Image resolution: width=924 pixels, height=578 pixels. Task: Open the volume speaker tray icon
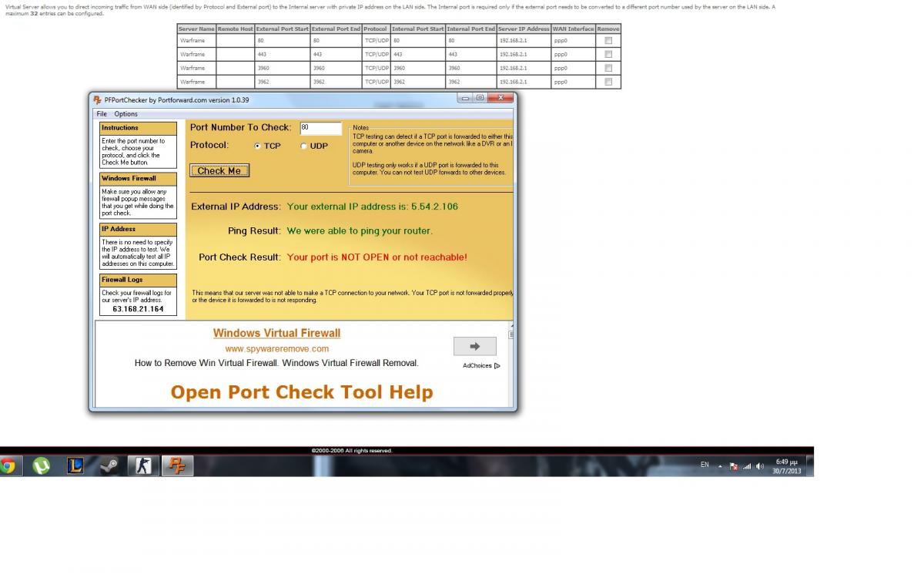(760, 466)
